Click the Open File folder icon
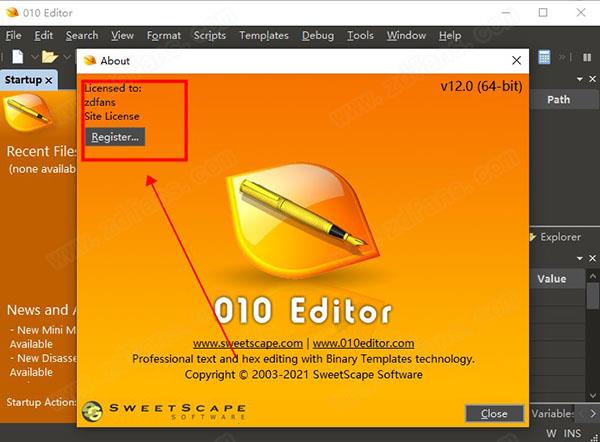This screenshot has height=442, width=600. 49,57
